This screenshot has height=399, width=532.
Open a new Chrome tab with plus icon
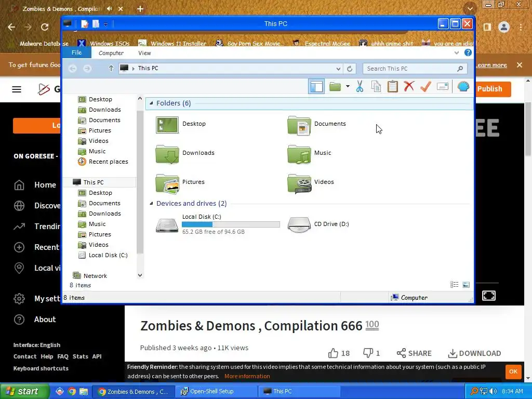tap(140, 9)
